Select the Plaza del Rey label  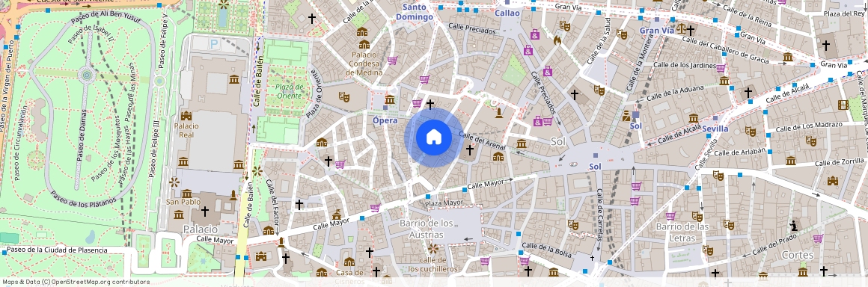(843, 13)
